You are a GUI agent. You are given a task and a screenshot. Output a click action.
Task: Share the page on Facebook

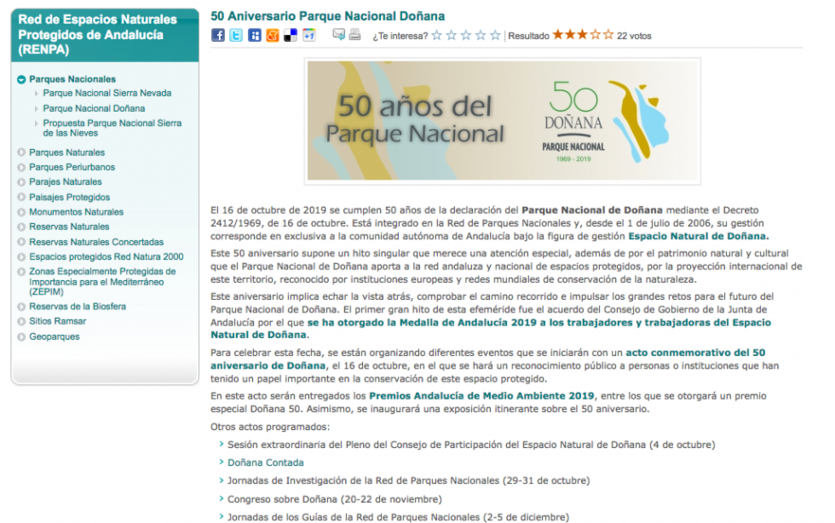(x=218, y=35)
